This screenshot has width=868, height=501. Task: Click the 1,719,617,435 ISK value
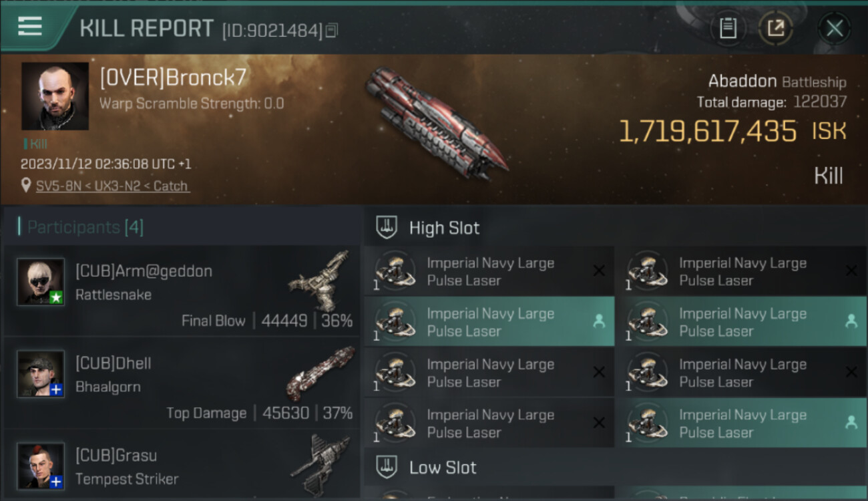(x=708, y=132)
